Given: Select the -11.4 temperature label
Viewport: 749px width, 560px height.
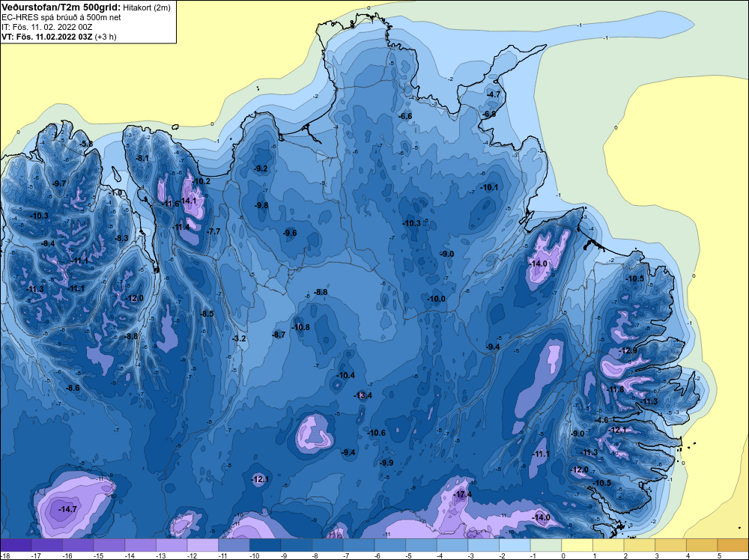Looking at the screenshot, I should click(x=181, y=227).
